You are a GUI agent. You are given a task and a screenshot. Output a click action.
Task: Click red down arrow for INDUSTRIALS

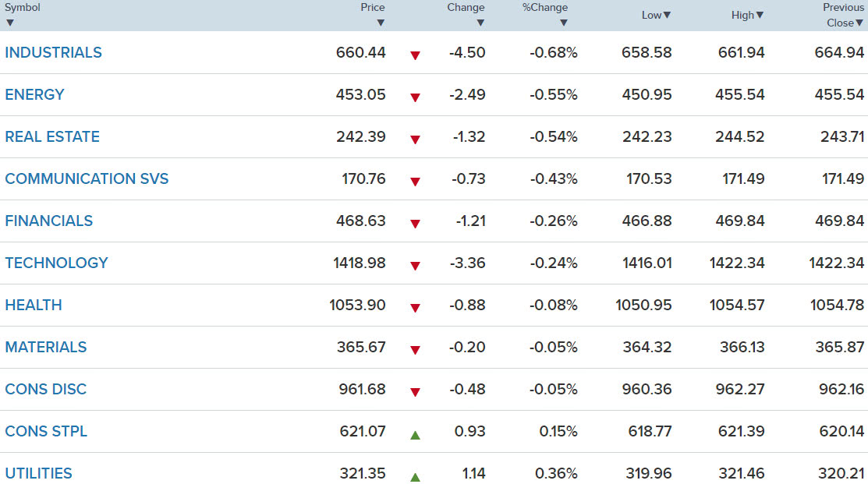click(x=415, y=55)
